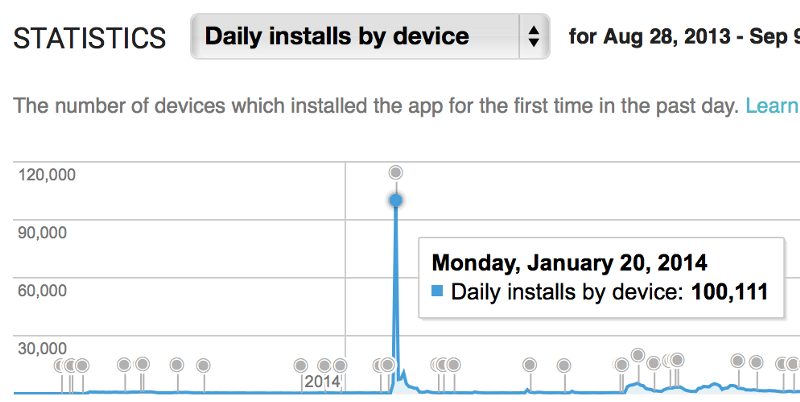The width and height of the screenshot is (800, 402).
Task: Click gray event marker above the spike
Action: tap(395, 173)
